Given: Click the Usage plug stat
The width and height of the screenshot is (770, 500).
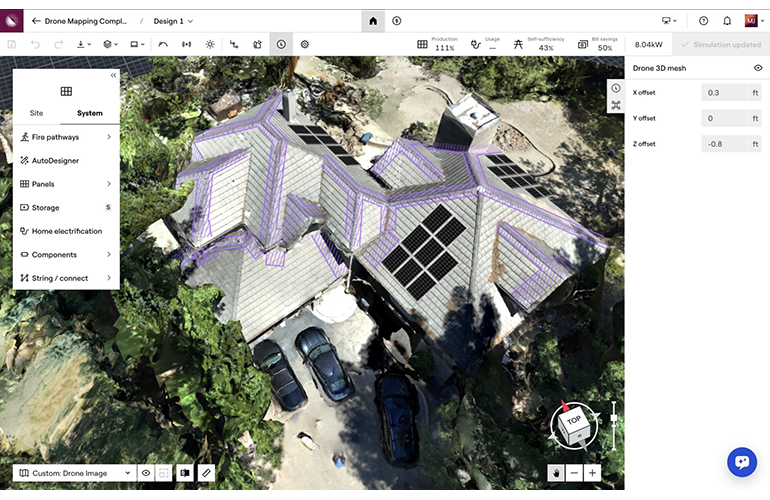Looking at the screenshot, I should click(x=485, y=44).
